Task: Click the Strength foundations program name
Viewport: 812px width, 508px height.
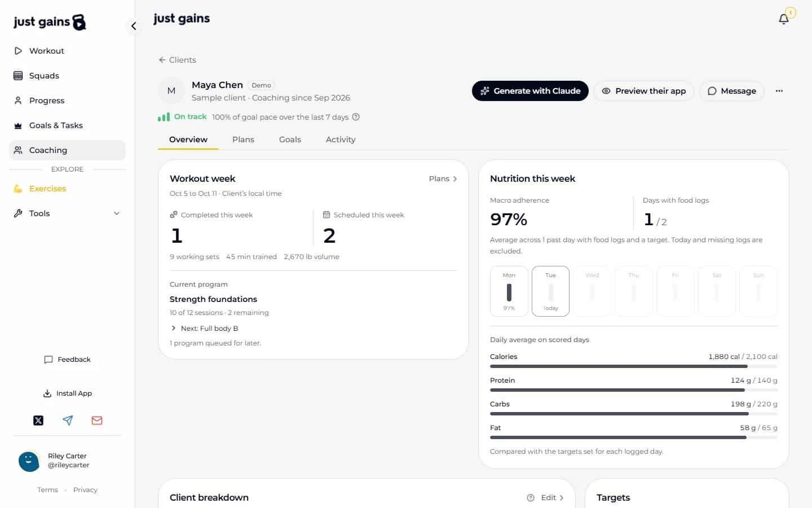Action: coord(213,299)
